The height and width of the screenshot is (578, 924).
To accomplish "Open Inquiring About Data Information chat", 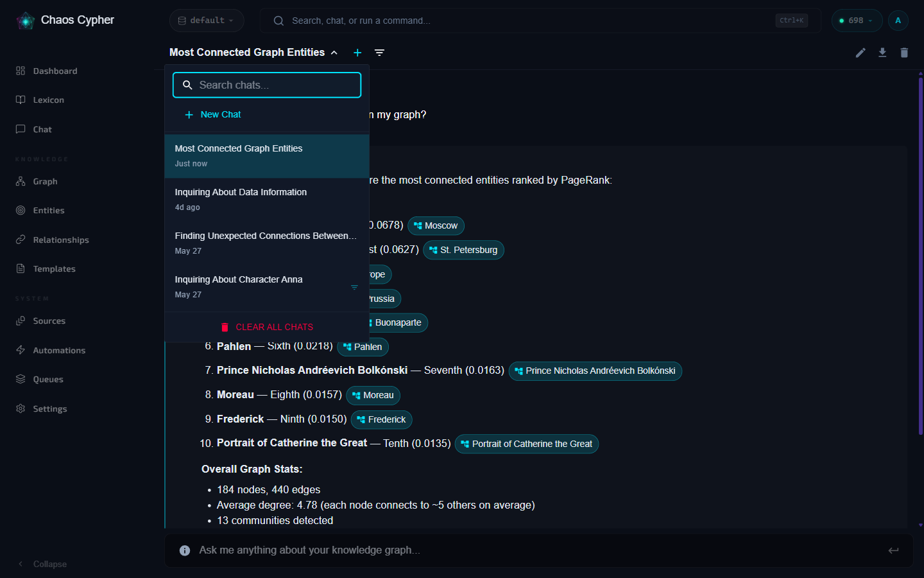I will point(267,200).
